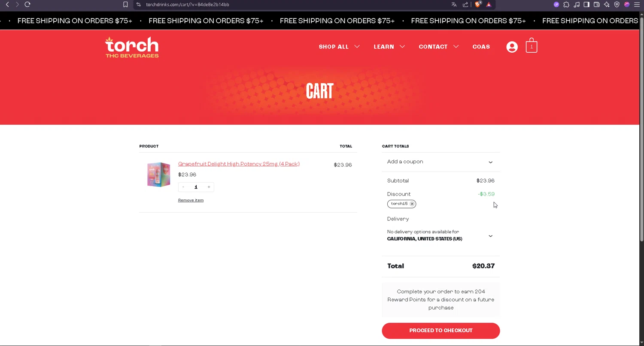Click the Total amount $20.37
Screen dimensions: 644x346
pos(483,266)
